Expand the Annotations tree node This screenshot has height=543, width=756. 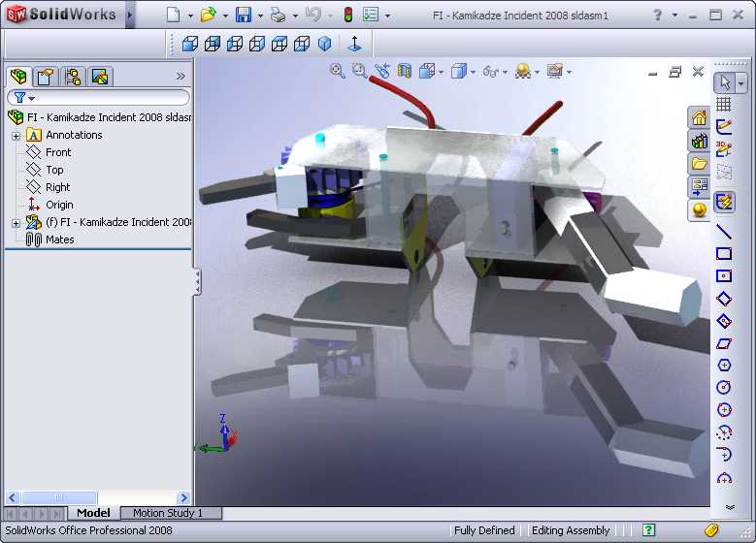click(16, 136)
